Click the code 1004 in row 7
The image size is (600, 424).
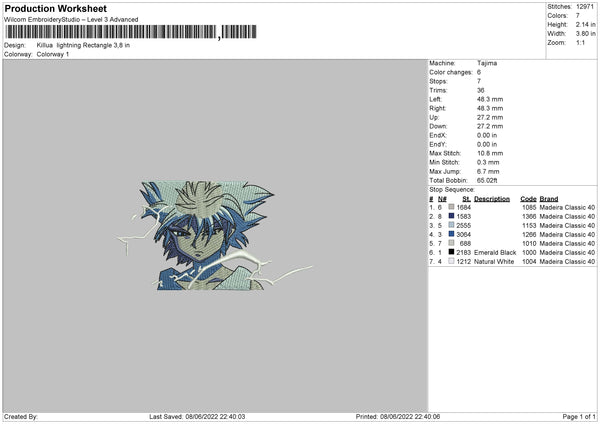coord(529,262)
